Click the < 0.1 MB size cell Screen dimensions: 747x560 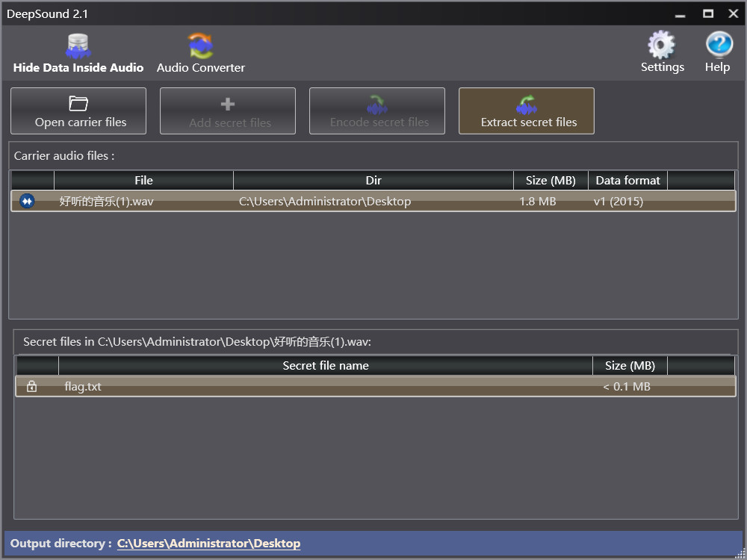point(627,387)
